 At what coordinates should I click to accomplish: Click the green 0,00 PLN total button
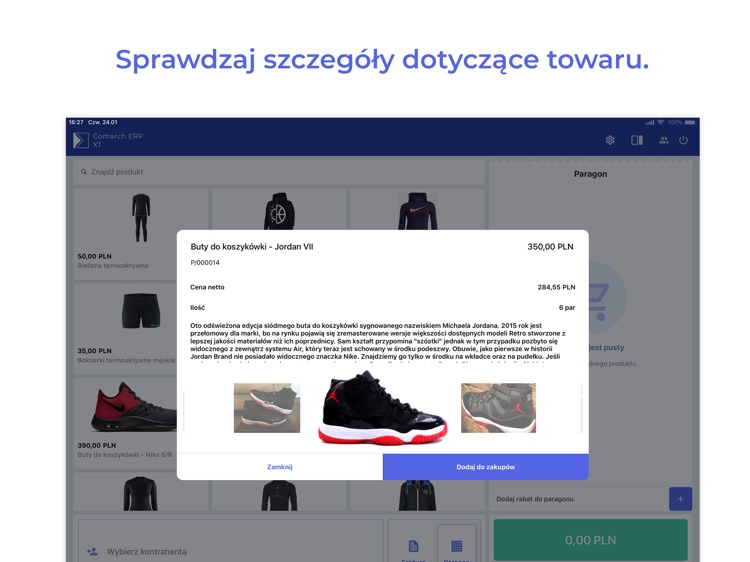[x=590, y=540]
